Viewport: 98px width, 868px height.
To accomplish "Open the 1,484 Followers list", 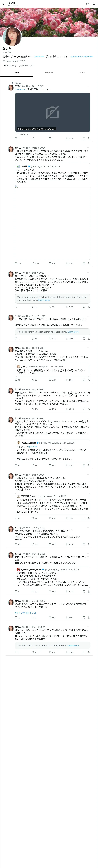I will tap(26, 66).
